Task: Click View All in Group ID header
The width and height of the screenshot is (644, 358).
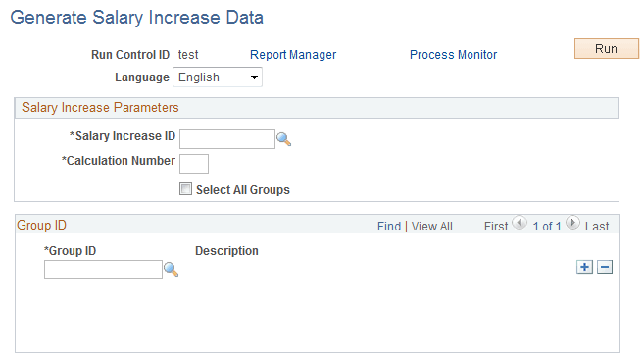Action: (x=431, y=226)
